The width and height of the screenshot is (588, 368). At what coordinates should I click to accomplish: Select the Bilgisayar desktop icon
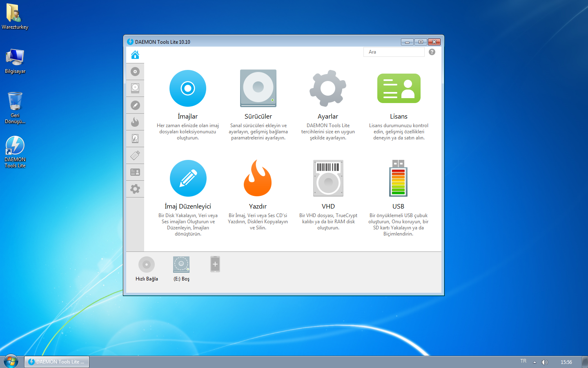[15, 61]
